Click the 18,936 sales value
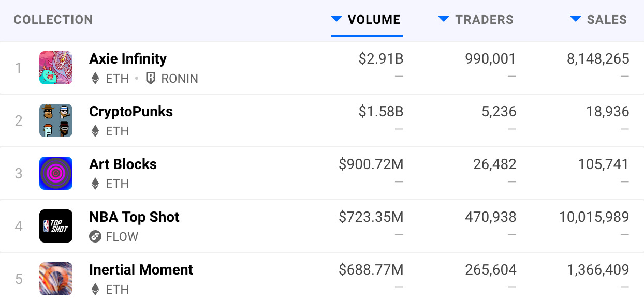 [608, 112]
